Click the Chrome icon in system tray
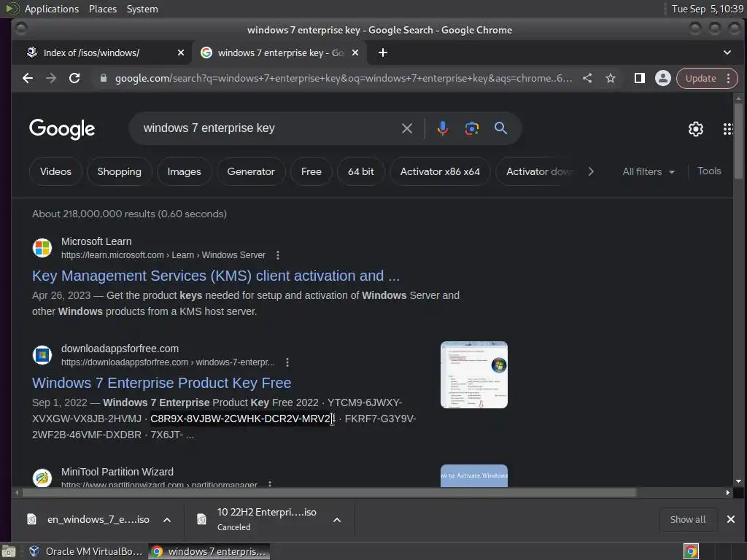This screenshot has width=747, height=560. click(691, 551)
